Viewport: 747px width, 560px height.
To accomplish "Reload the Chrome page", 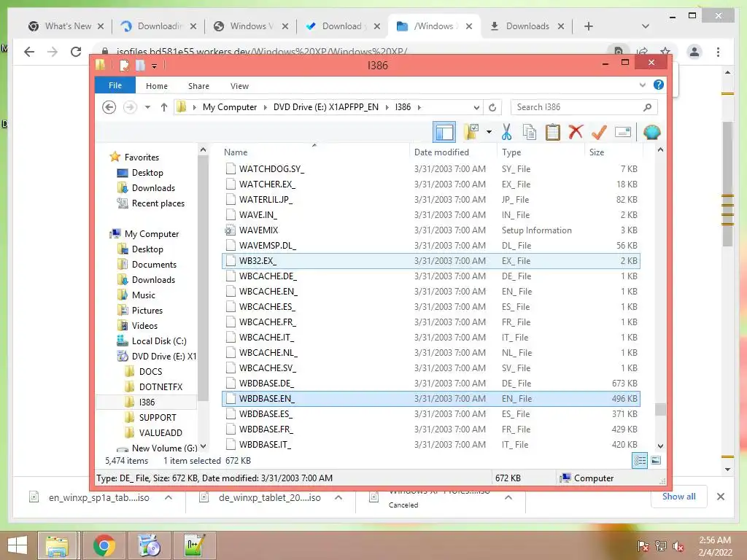I will coord(76,52).
